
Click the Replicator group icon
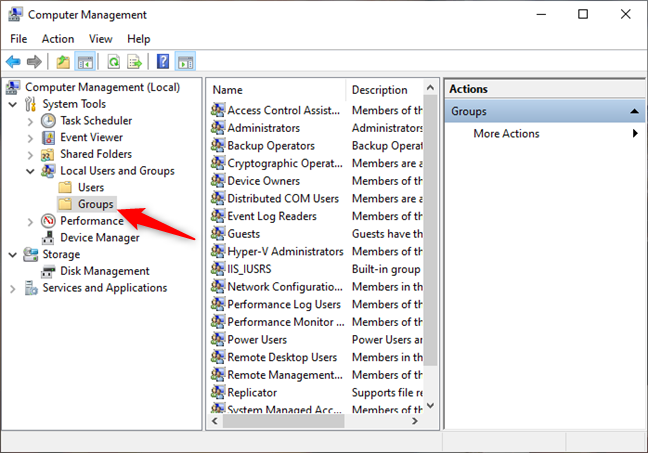pos(218,392)
